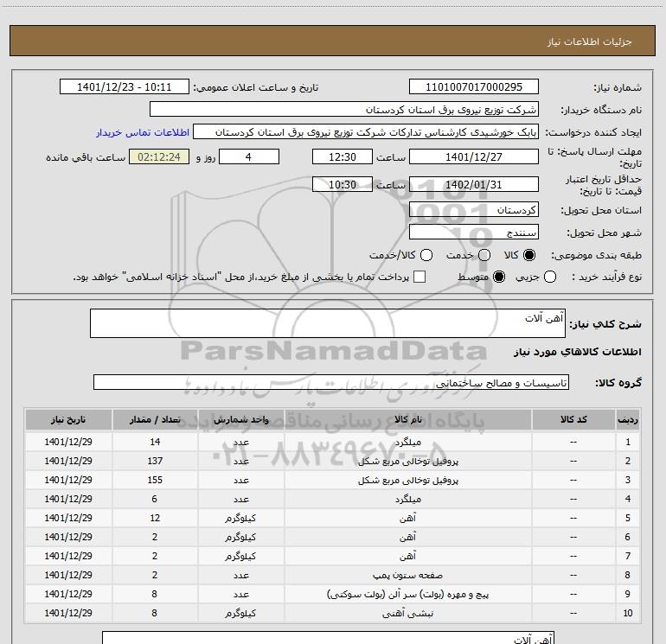Select the جزیی purchase type radio
Viewport: 666px width, 644px height.
(x=550, y=277)
